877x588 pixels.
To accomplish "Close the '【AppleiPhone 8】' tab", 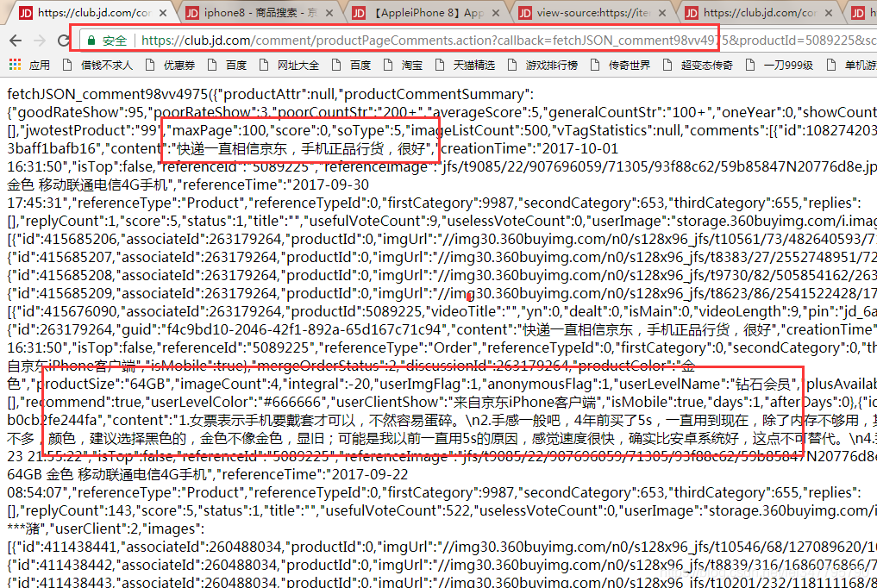I will (496, 13).
